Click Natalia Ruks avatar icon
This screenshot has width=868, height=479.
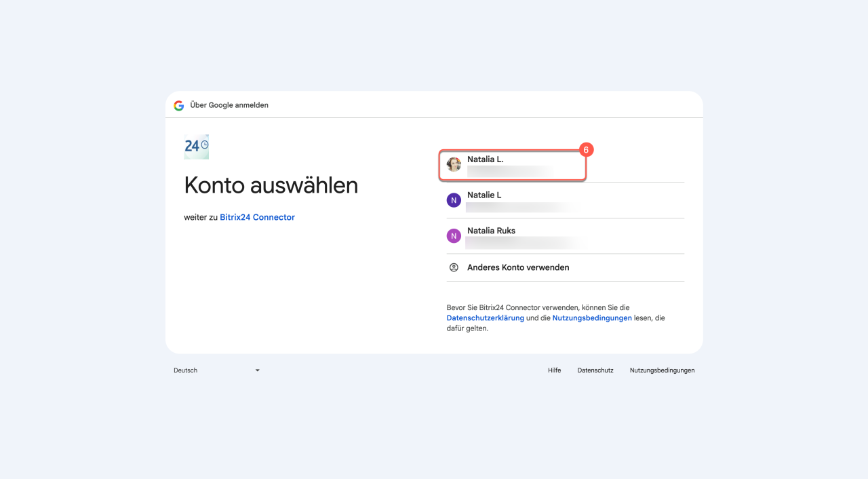pos(454,236)
